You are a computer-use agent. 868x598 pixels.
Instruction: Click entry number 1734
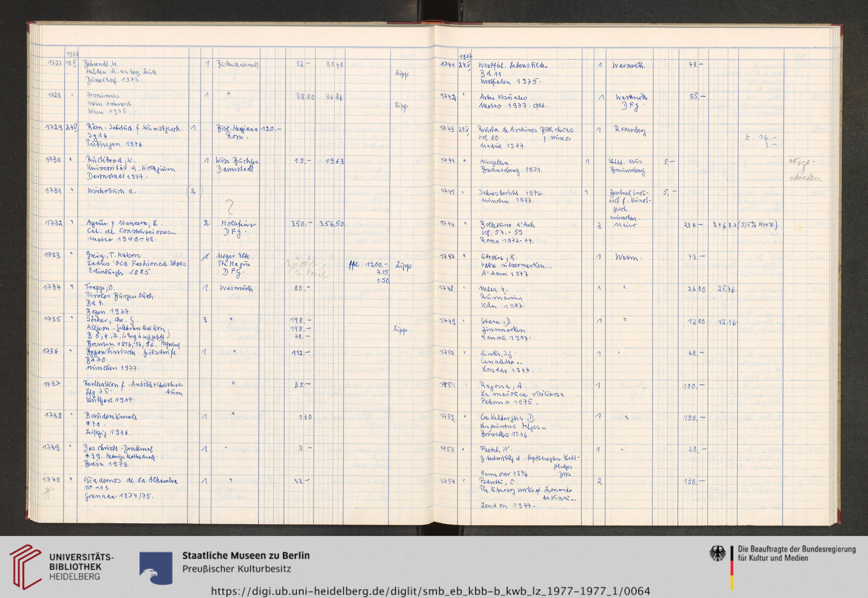(52, 287)
